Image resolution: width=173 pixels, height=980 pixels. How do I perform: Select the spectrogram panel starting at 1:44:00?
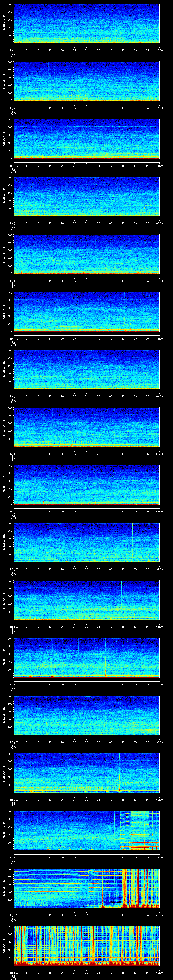coord(87,139)
